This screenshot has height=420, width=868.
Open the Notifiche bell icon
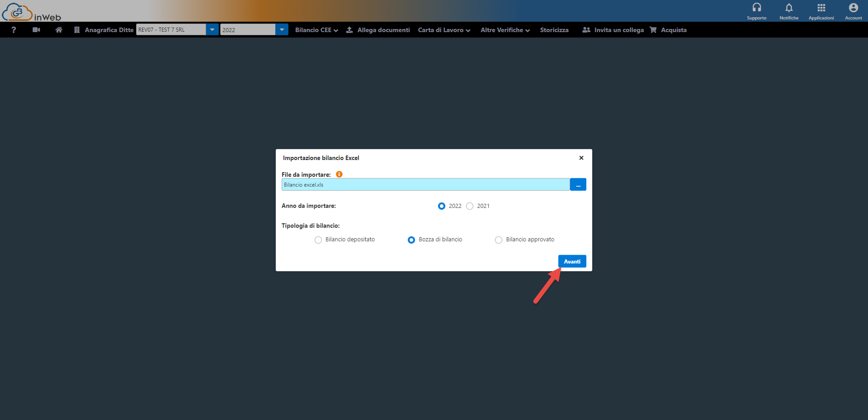point(789,8)
